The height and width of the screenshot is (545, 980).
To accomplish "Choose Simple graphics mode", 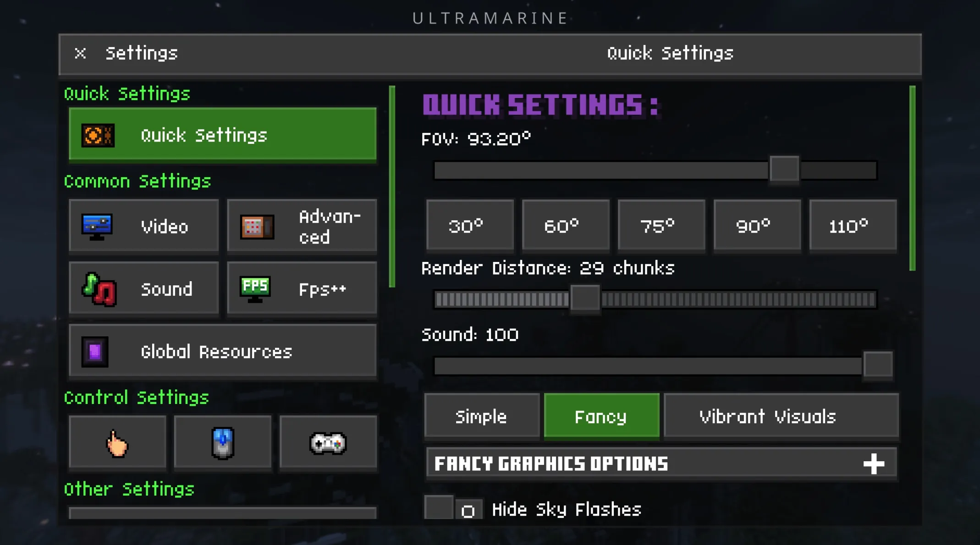I will pos(481,416).
